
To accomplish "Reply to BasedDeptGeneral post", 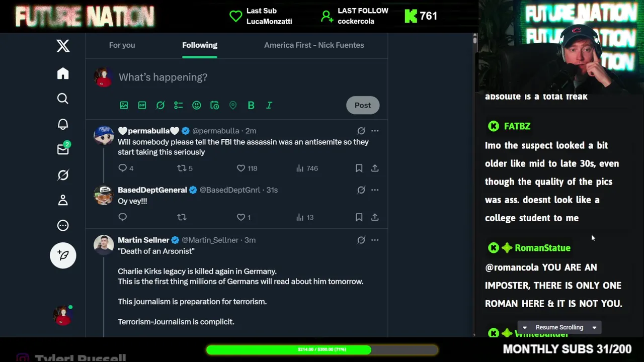I will pos(123,217).
